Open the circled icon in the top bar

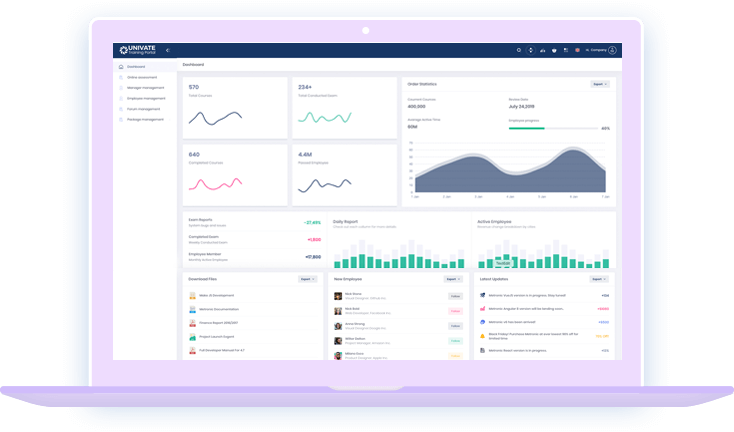click(530, 50)
